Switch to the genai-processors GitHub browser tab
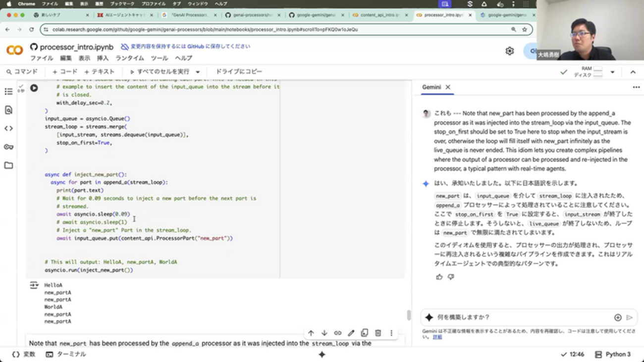Screen dimensions: 644x362 [x=253, y=15]
